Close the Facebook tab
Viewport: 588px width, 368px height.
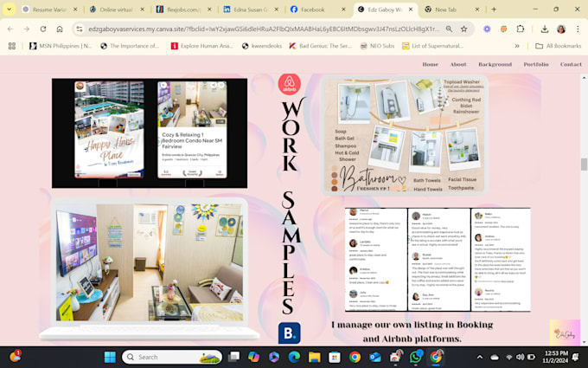coord(343,10)
